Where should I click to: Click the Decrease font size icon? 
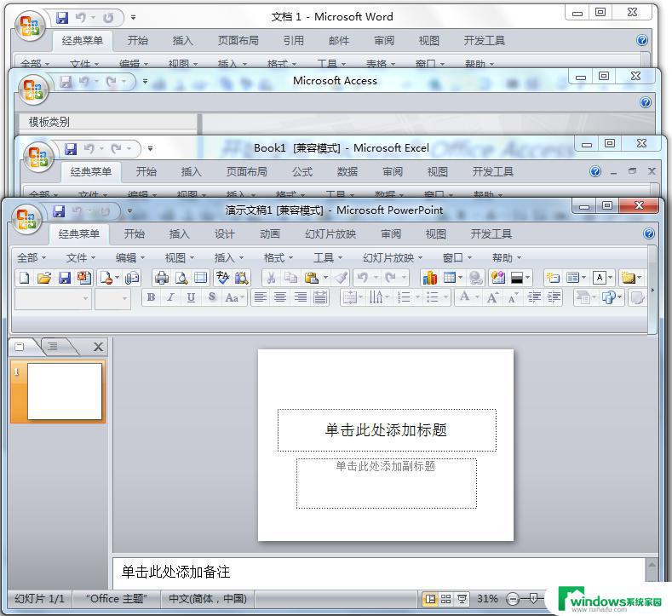click(513, 297)
